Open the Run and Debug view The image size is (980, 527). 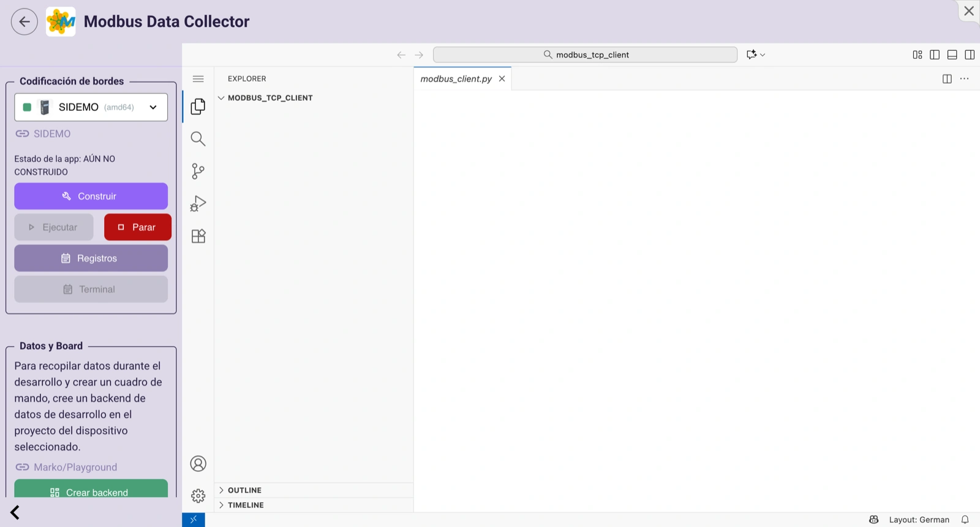[198, 203]
